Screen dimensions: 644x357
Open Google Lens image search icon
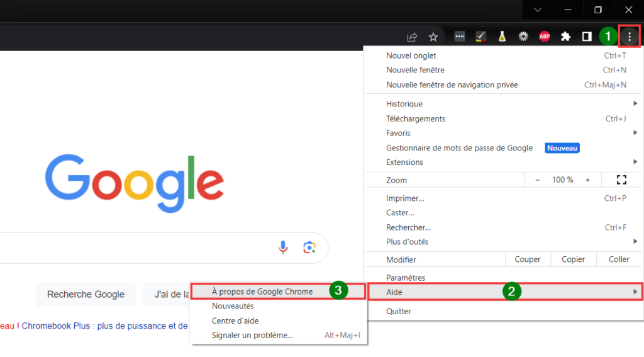(x=309, y=247)
